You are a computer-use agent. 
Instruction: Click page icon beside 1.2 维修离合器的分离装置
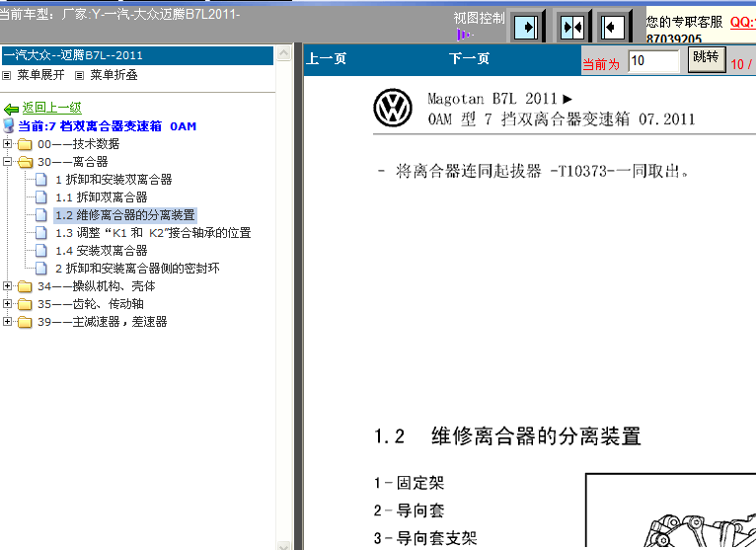click(41, 215)
